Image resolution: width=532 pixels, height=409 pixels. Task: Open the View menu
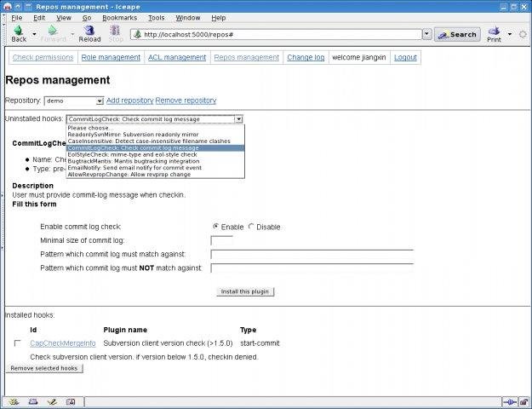(64, 18)
